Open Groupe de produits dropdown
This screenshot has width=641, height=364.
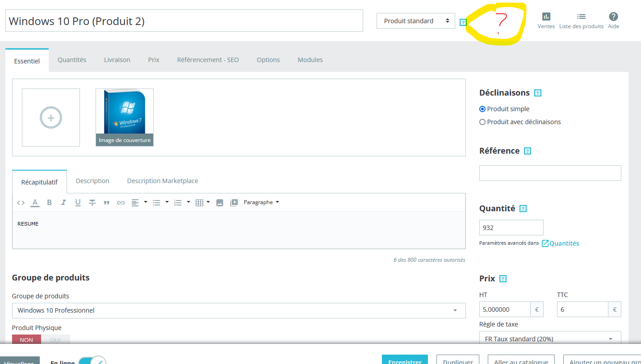coord(239,310)
